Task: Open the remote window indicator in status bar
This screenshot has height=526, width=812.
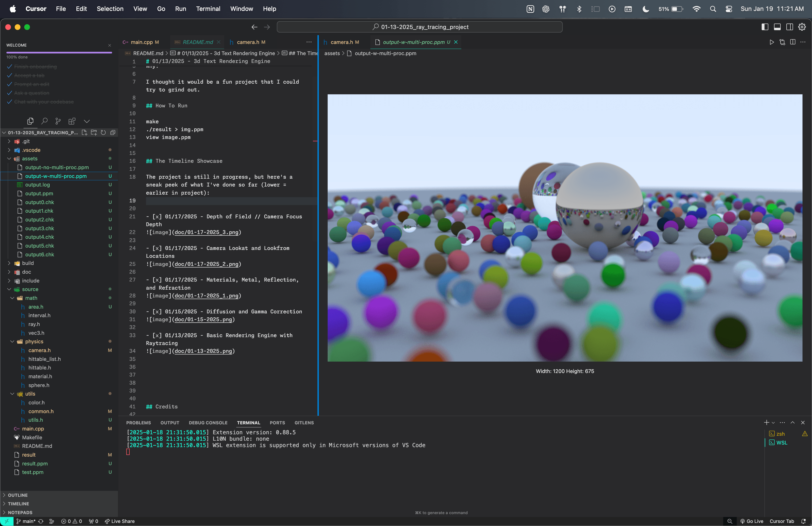Action: (x=7, y=521)
